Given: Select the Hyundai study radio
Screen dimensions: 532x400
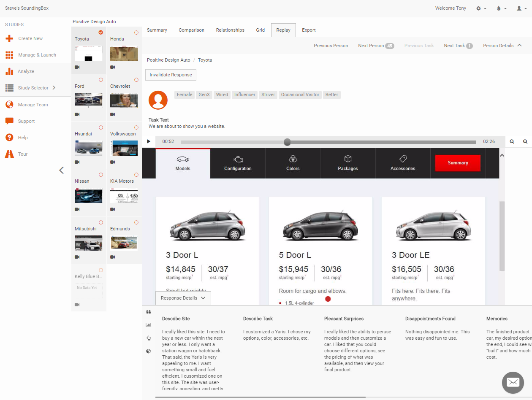Looking at the screenshot, I should [x=100, y=127].
